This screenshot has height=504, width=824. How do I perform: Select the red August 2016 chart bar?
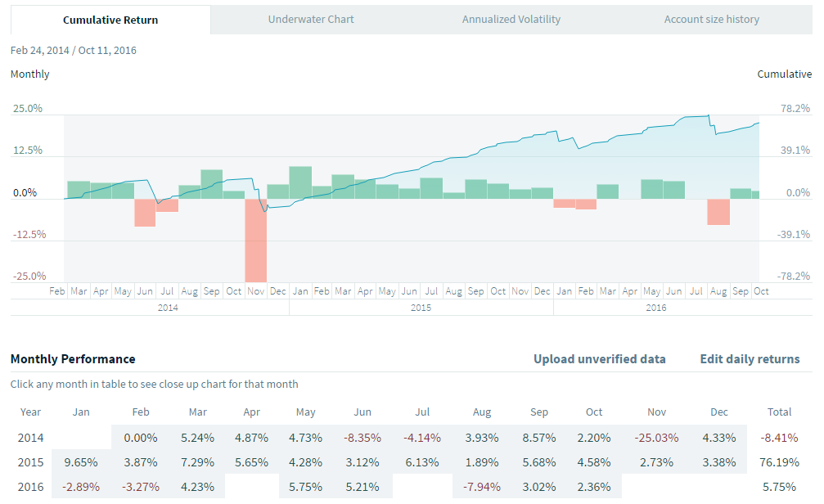pos(718,211)
